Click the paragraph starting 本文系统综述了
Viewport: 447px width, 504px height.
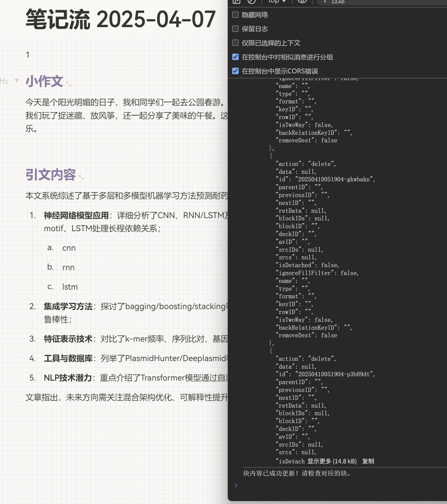pos(127,195)
